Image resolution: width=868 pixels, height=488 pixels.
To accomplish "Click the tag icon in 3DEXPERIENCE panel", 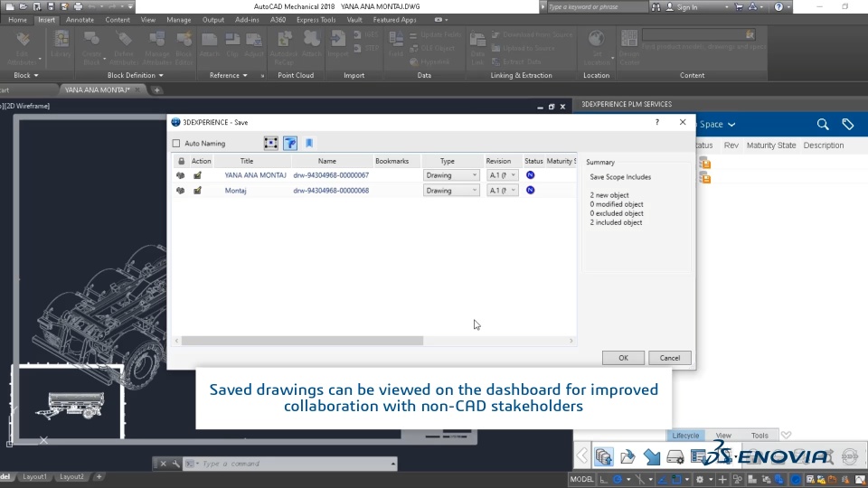I will pos(847,125).
